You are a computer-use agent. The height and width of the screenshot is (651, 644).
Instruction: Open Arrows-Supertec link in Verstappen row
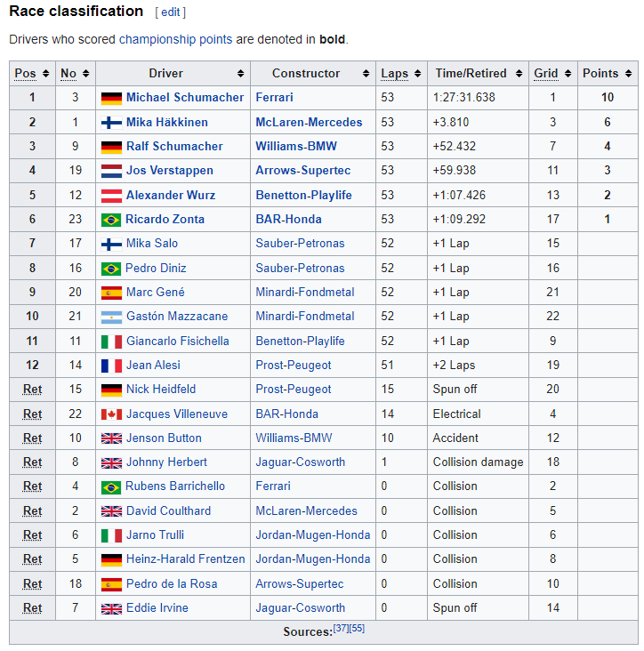pos(303,170)
